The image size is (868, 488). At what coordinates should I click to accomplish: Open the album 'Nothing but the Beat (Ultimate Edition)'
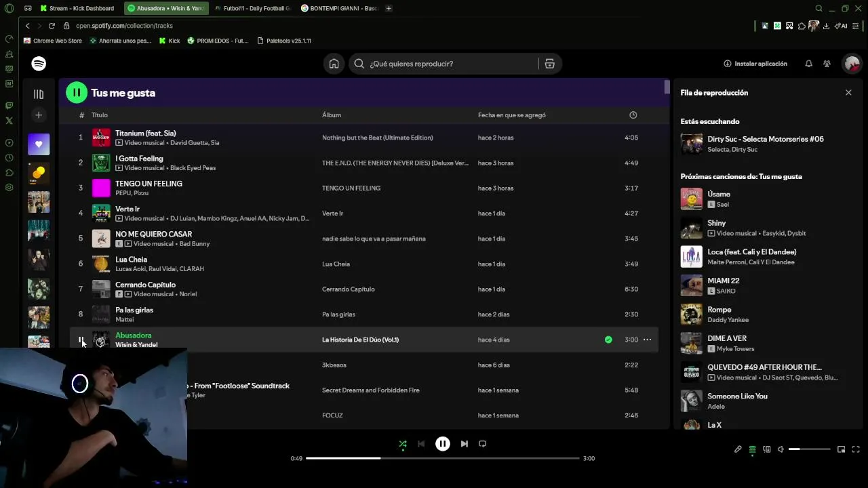tap(377, 138)
